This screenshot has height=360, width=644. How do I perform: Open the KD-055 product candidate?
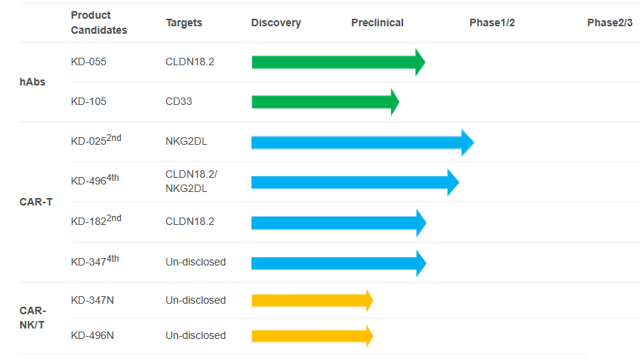(x=89, y=61)
